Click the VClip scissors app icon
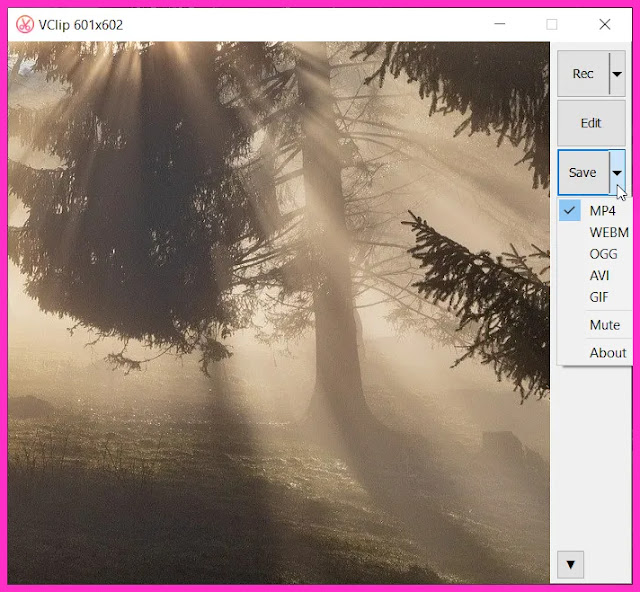Image resolution: width=640 pixels, height=592 pixels. click(x=25, y=24)
